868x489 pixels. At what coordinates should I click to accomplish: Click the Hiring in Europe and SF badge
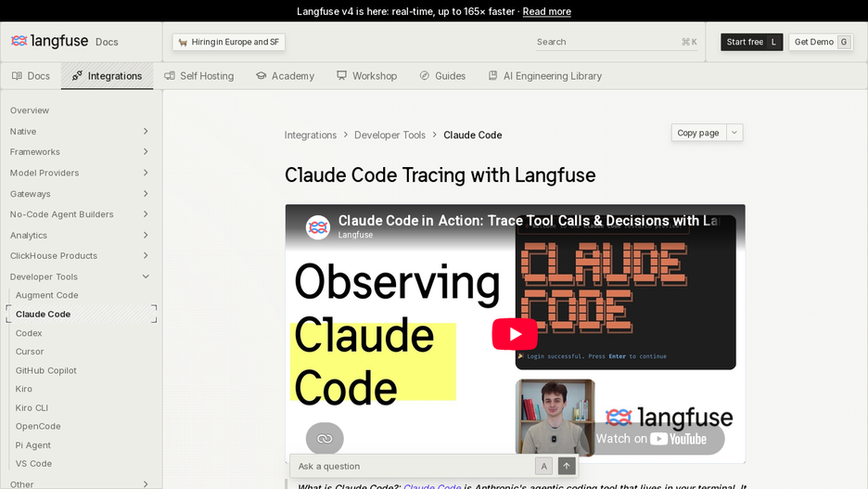click(229, 42)
